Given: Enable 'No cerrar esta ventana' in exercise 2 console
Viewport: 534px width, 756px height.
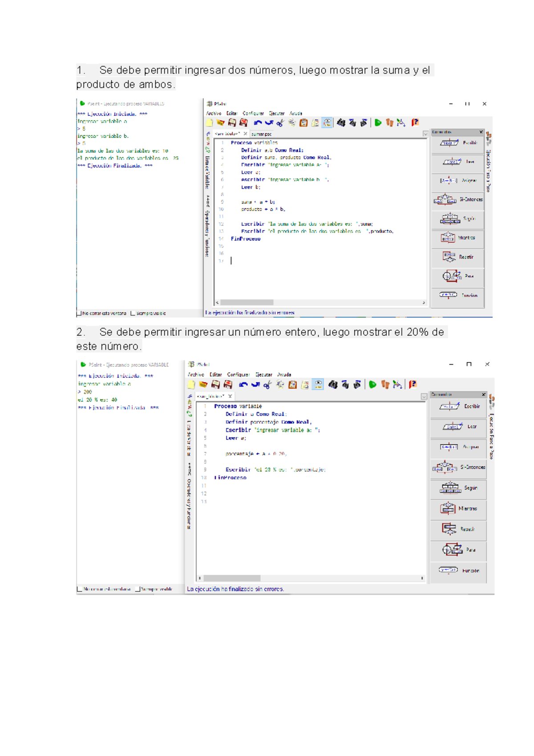Looking at the screenshot, I should tap(80, 589).
